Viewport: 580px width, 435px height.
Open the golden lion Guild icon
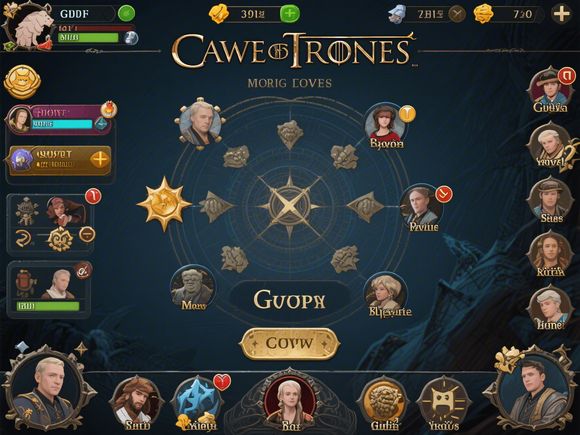[383, 403]
